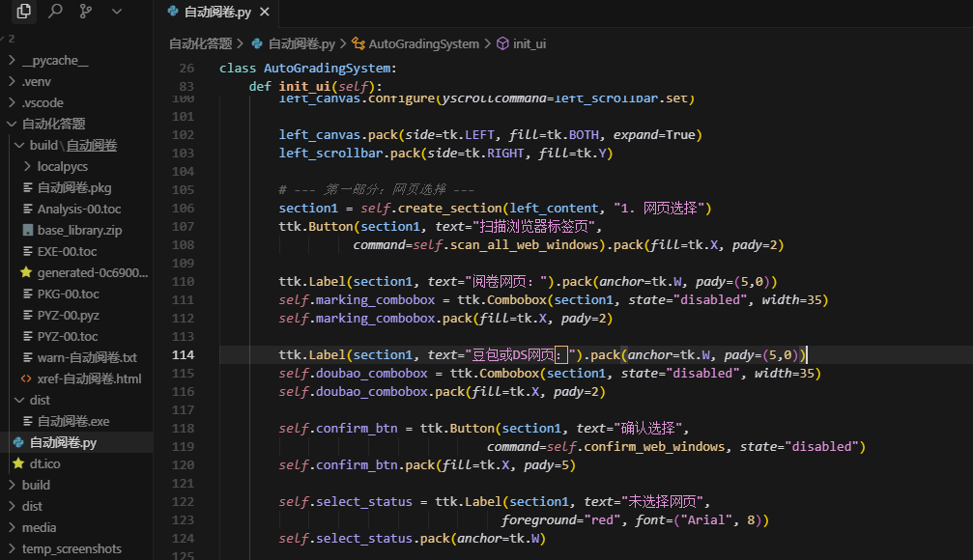This screenshot has height=560, width=973.
Task: Click 'create_section' on line 106
Action: [x=450, y=209]
